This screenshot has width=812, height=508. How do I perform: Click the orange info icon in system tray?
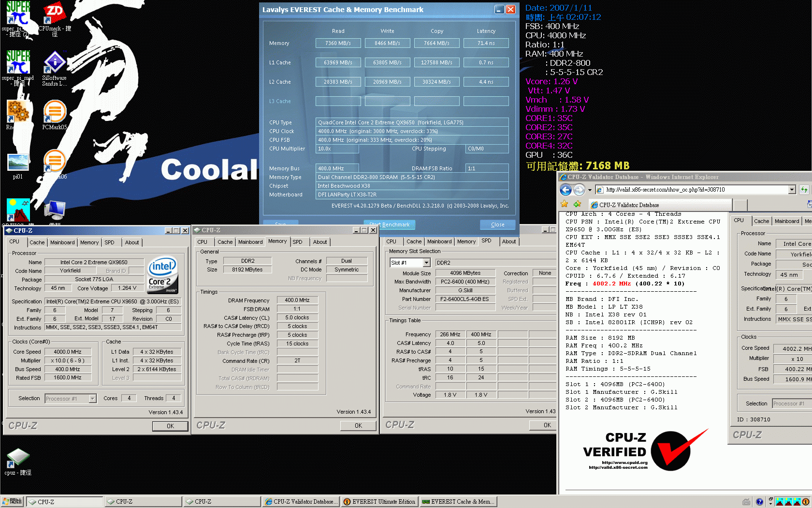[x=806, y=502]
